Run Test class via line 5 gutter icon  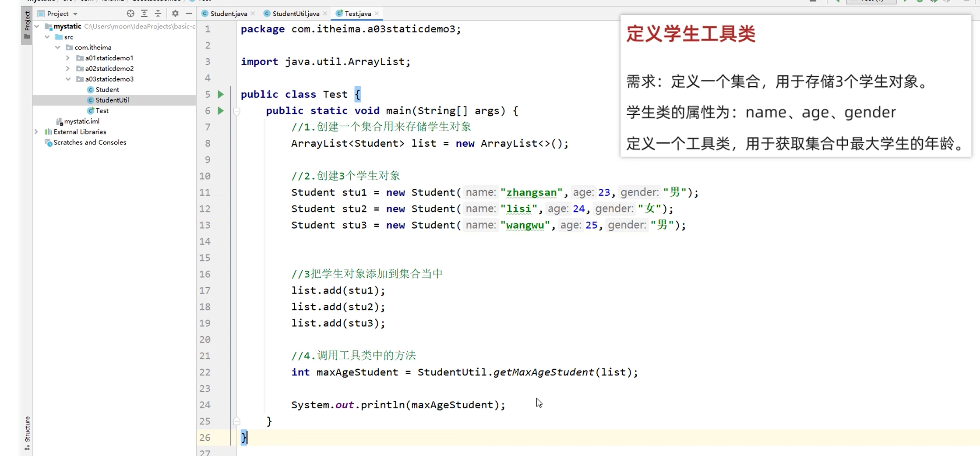[x=220, y=94]
